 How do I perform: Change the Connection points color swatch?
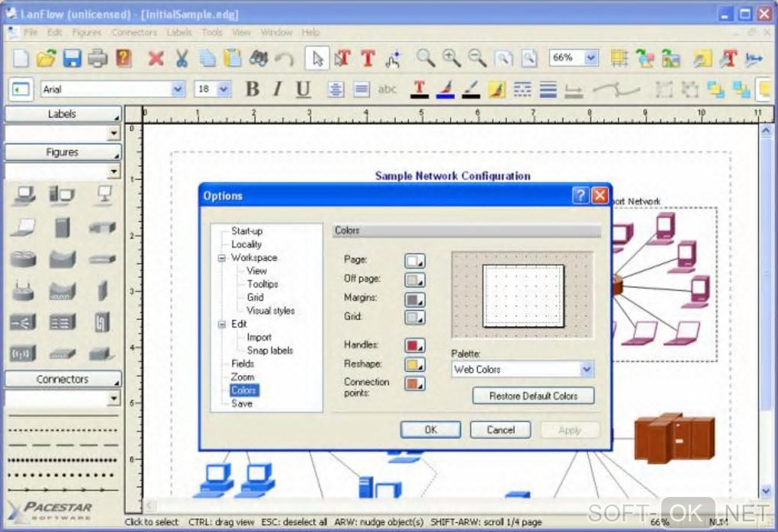415,383
